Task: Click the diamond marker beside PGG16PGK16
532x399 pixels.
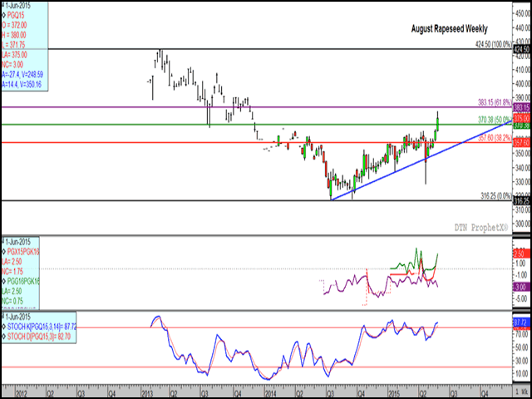Action: tap(4, 281)
